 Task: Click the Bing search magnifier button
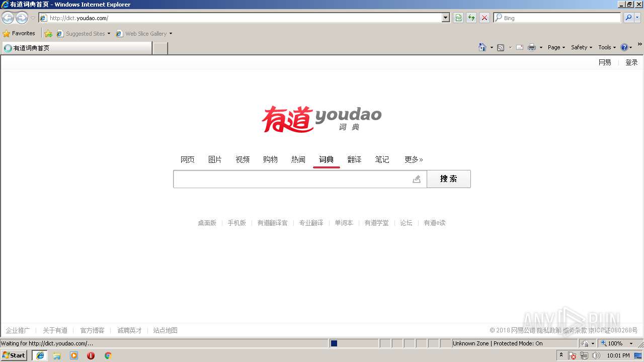[x=628, y=18]
